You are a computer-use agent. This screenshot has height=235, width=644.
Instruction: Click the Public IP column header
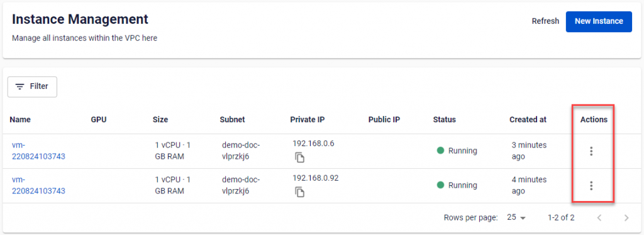click(384, 120)
